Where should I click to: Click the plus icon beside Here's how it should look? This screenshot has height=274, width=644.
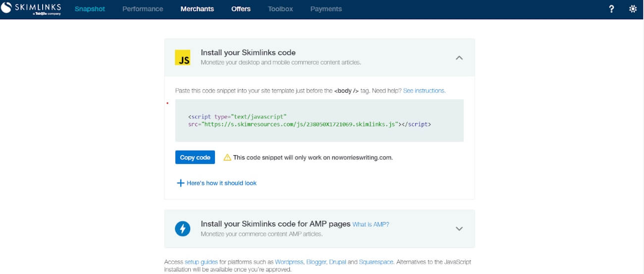coord(180,183)
